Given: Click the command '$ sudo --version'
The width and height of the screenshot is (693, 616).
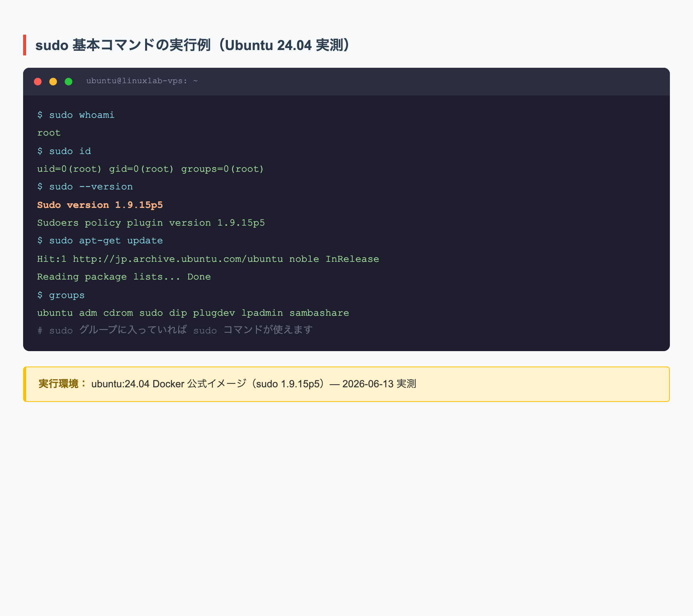Looking at the screenshot, I should click(85, 187).
